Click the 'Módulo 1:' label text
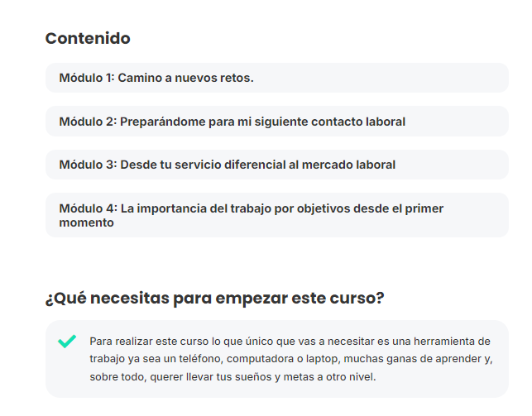Viewport: 532px width, 416px height. pos(87,78)
